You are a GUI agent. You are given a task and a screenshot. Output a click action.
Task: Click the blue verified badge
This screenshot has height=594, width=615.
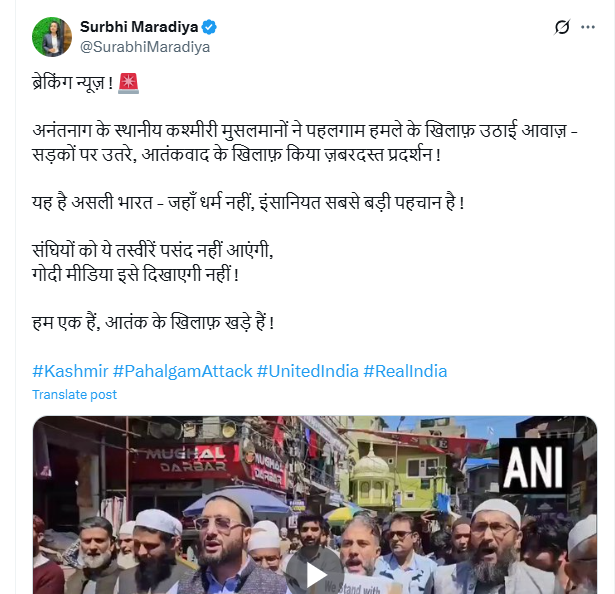coord(209,27)
